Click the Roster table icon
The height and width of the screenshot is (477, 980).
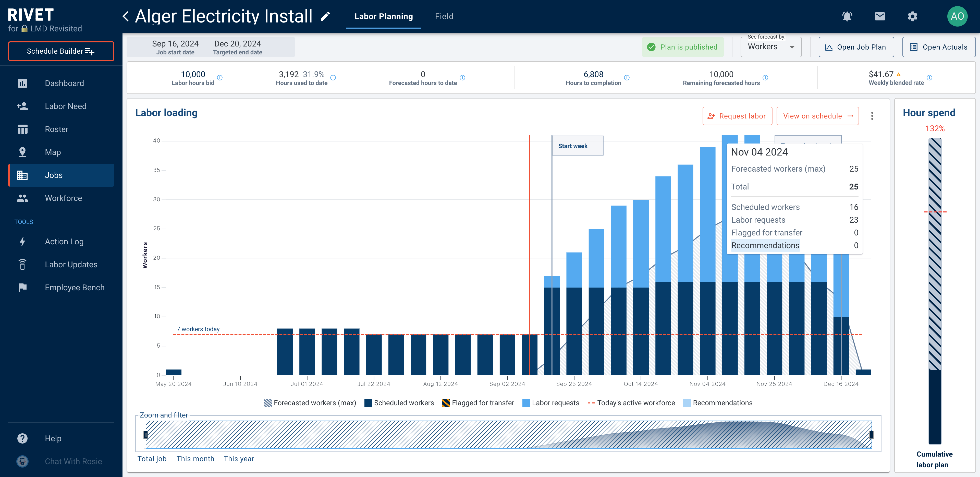click(22, 129)
